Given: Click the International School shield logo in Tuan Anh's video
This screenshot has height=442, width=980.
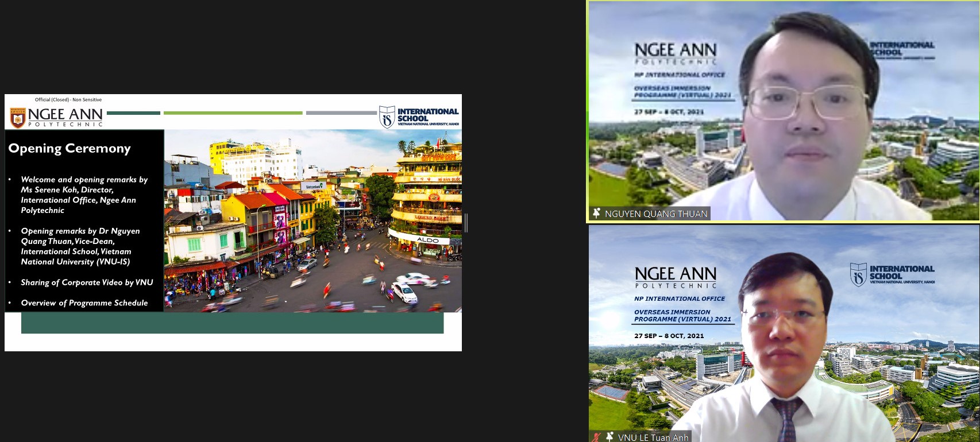Looking at the screenshot, I should 858,275.
